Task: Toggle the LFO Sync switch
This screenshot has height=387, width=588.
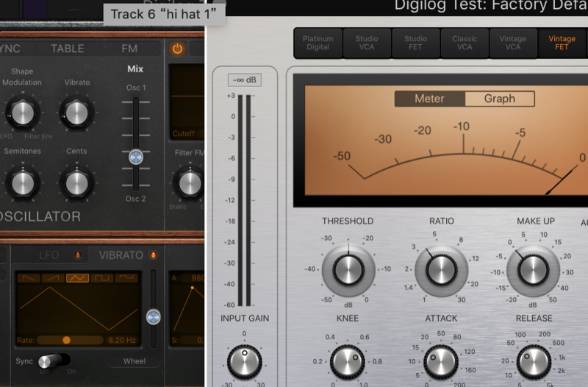Action: click(x=54, y=361)
